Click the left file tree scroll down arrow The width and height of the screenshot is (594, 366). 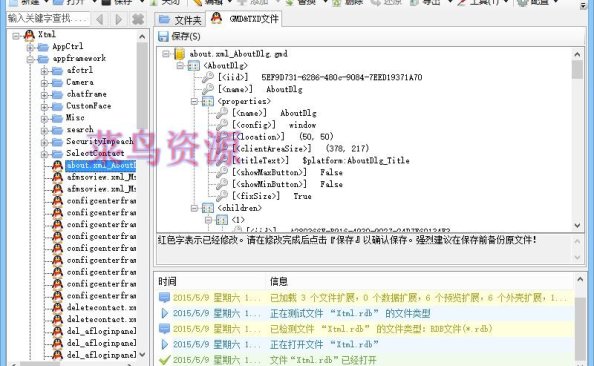(142, 355)
